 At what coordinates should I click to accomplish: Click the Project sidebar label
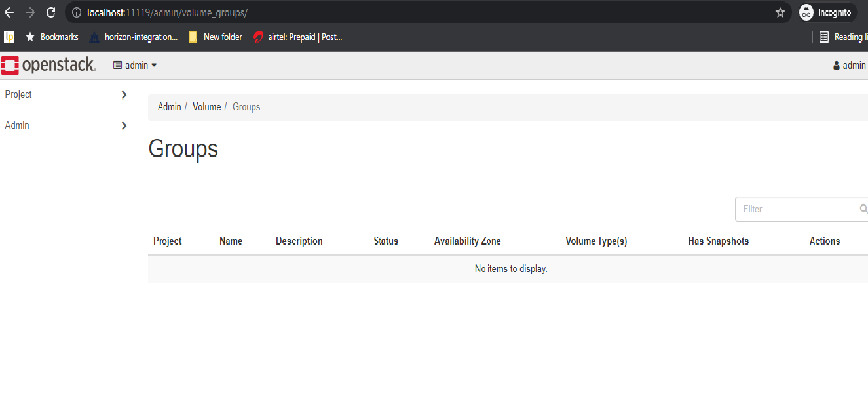[x=18, y=94]
